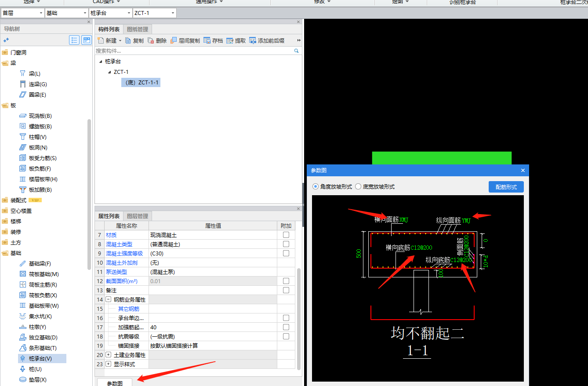Switch navigation tree to panel view icon
The width and height of the screenshot is (588, 386).
coord(87,40)
